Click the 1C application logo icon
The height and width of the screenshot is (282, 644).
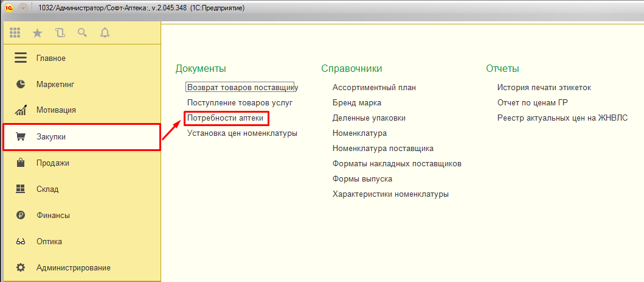(9, 8)
